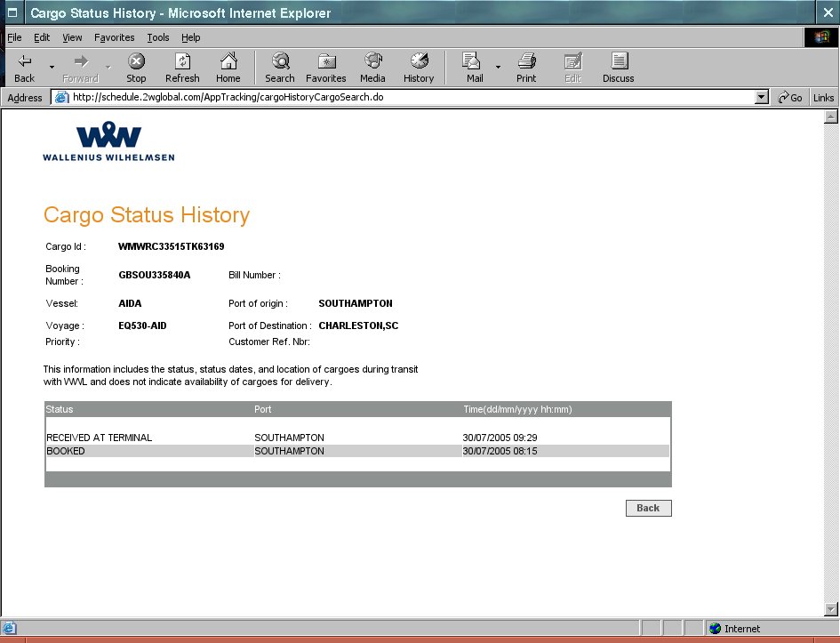Click the RECEIVED AT TERMINAL status cell

point(99,438)
